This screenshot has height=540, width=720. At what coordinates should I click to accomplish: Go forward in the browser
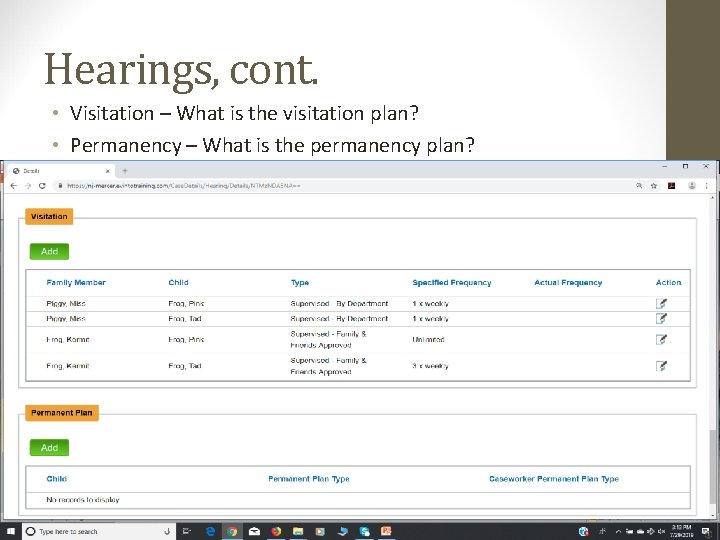pyautogui.click(x=28, y=186)
